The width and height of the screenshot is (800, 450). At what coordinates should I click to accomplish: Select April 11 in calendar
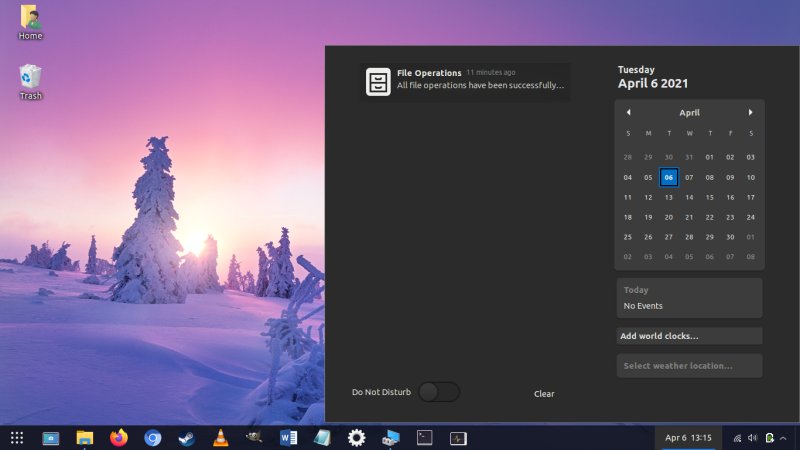click(x=628, y=197)
